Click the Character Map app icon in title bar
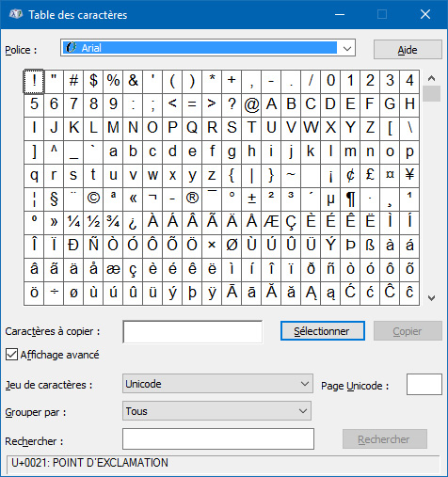The height and width of the screenshot is (477, 448). click(16, 14)
